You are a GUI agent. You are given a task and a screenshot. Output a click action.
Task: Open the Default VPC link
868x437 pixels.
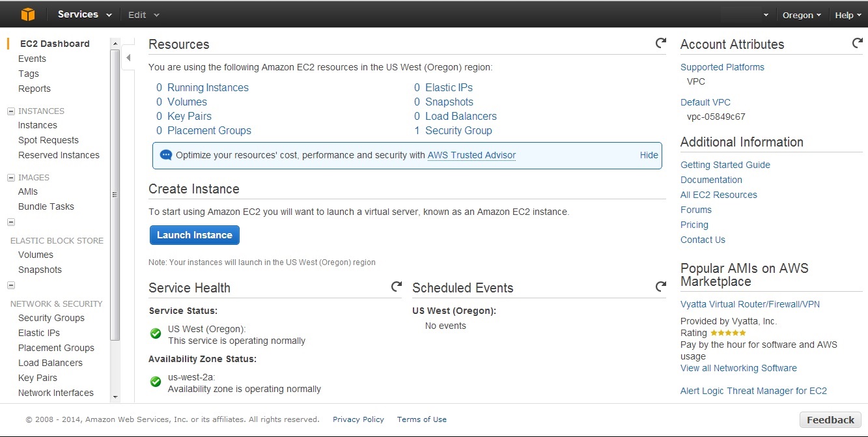click(705, 102)
